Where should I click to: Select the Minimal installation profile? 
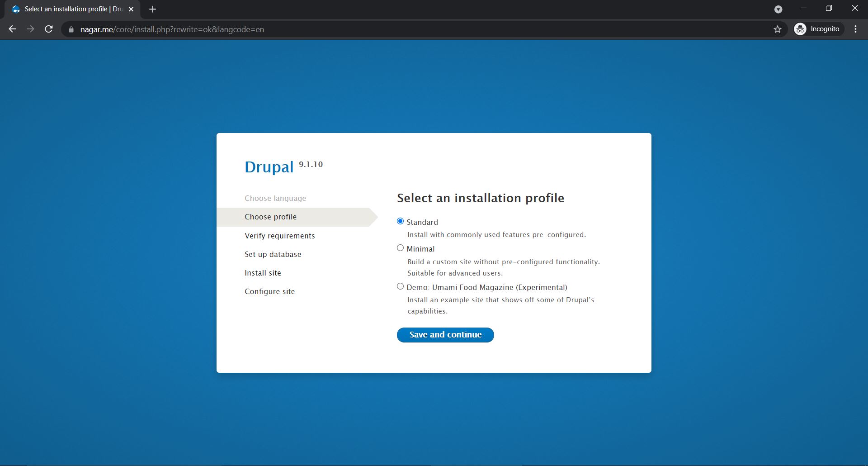click(x=400, y=247)
